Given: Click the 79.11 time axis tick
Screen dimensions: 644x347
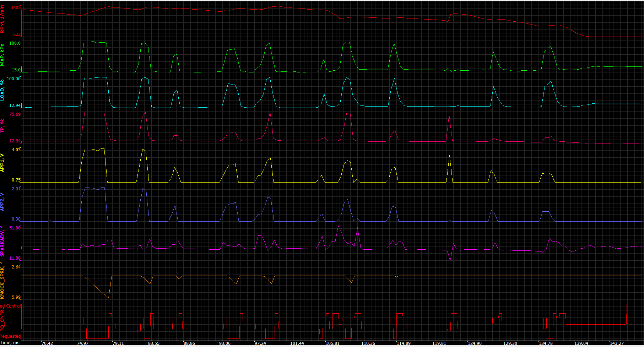Looking at the screenshot, I should (118, 343).
